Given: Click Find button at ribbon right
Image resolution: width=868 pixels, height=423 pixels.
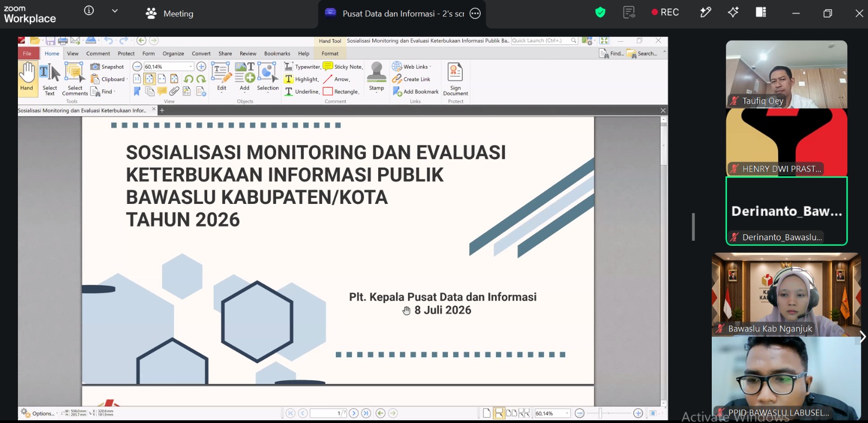Looking at the screenshot, I should click(611, 53).
